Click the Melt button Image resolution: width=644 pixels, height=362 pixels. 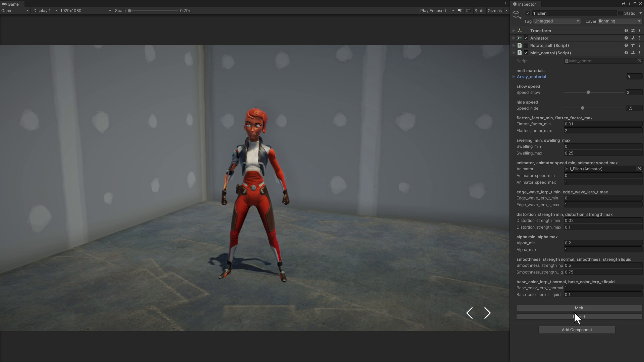coord(579,308)
